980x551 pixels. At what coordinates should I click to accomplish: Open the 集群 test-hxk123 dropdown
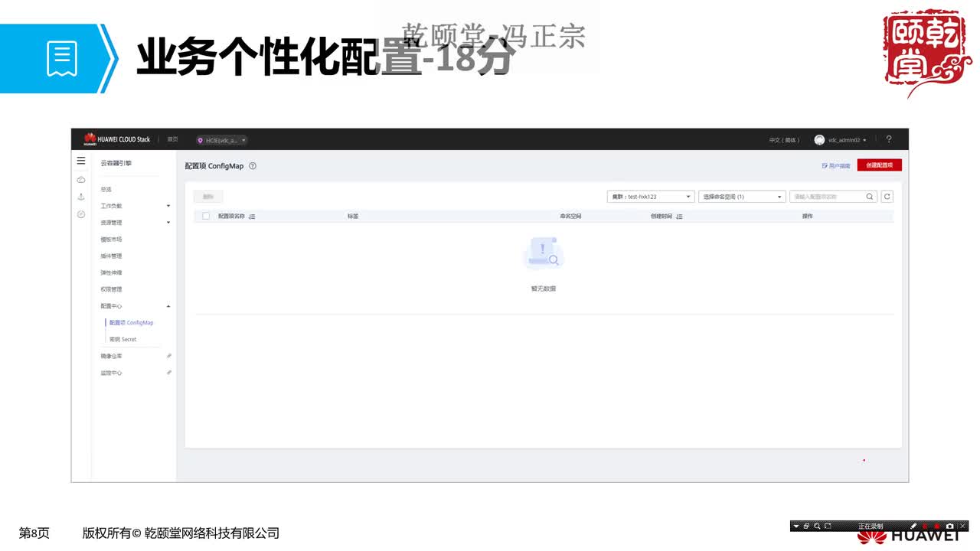(x=651, y=197)
